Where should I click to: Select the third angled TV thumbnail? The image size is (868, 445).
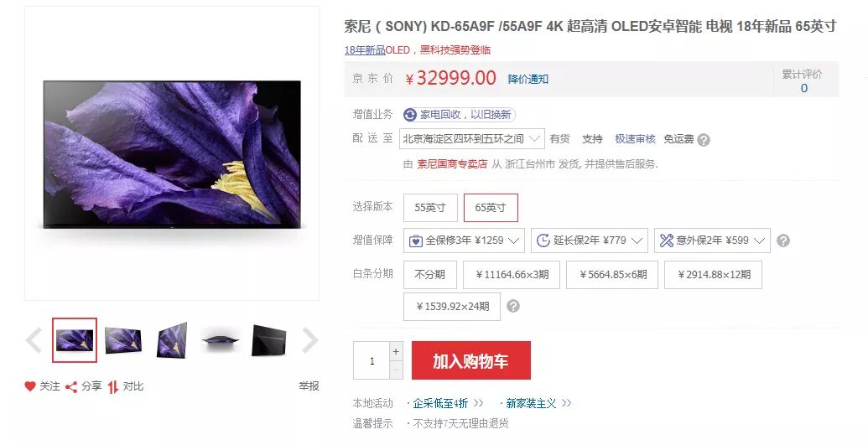tap(172, 340)
